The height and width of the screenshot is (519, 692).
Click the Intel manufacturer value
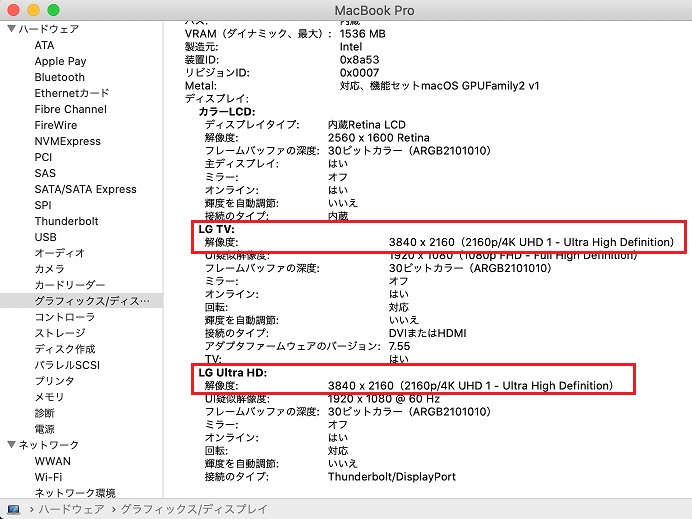pyautogui.click(x=351, y=47)
